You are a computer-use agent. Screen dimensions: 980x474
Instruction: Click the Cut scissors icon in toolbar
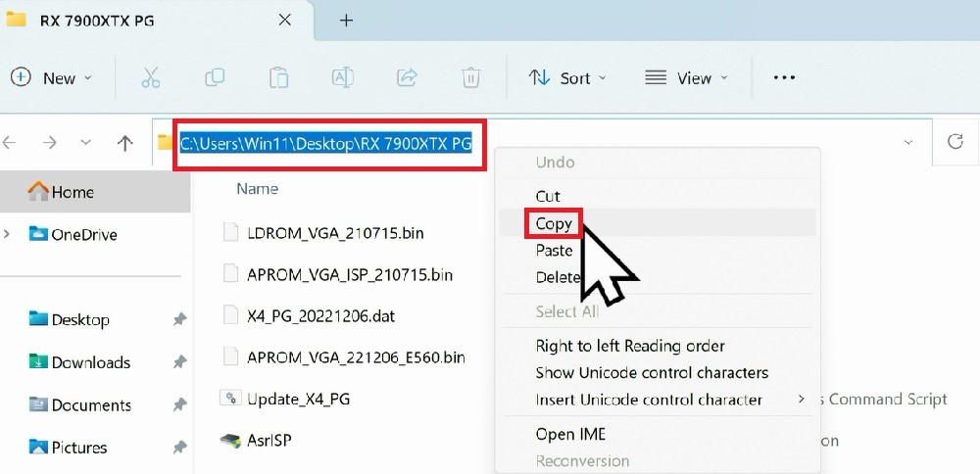pyautogui.click(x=150, y=78)
